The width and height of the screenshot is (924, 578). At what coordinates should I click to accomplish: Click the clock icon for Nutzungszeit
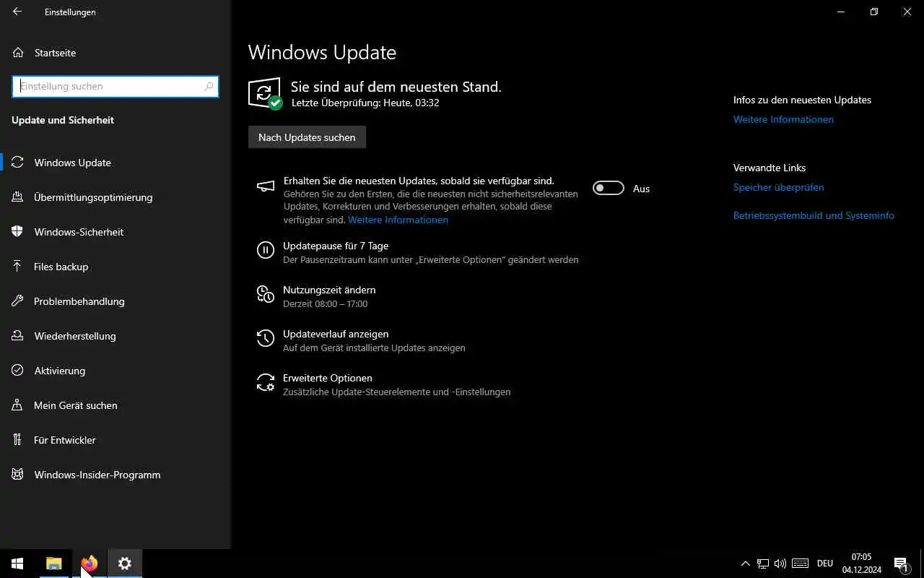[266, 294]
